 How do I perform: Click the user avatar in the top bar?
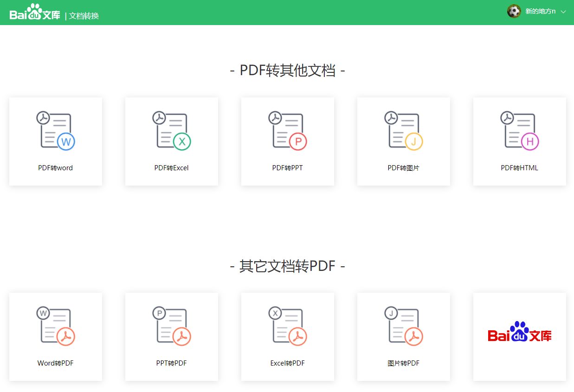tap(514, 11)
